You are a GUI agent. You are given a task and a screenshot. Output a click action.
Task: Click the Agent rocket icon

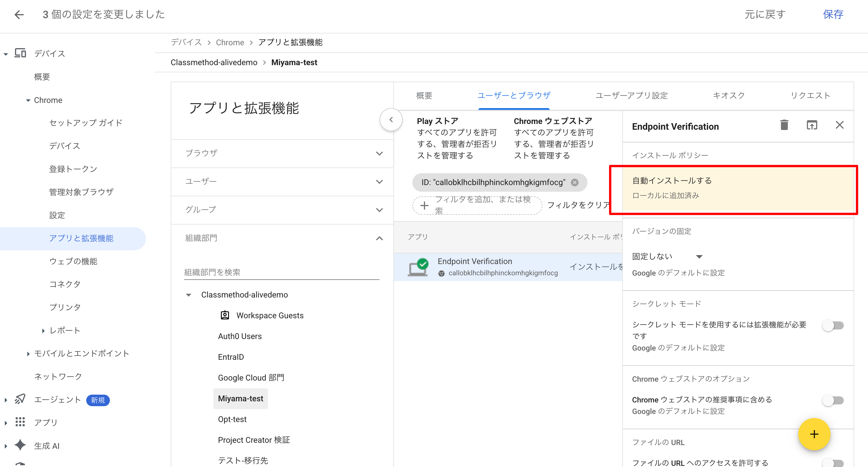coord(20,399)
